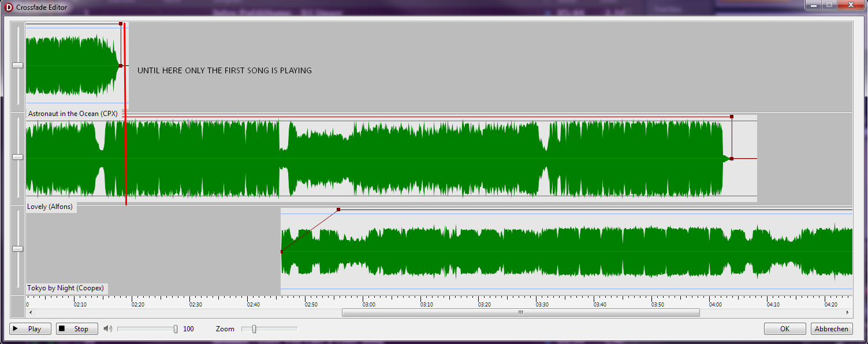868x344 pixels.
Task: Click the fade-out top point of Lovely track
Action: [732, 117]
